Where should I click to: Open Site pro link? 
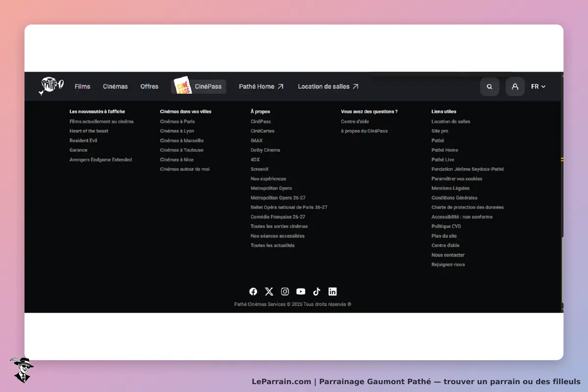[440, 131]
